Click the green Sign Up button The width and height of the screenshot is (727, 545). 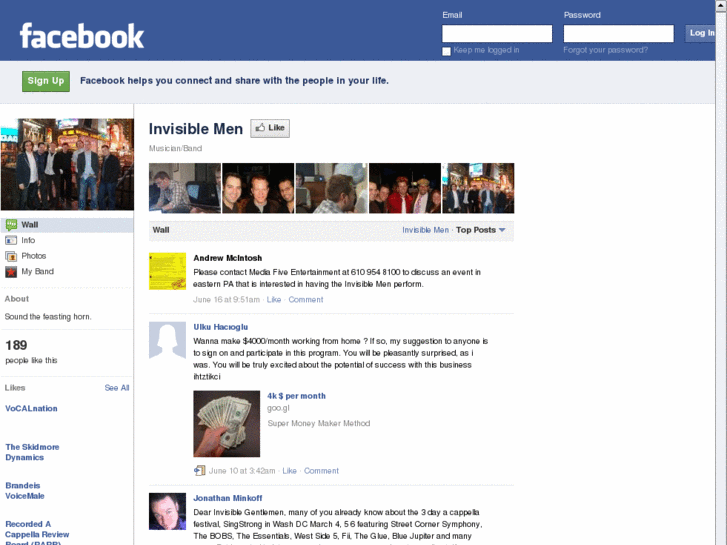click(x=46, y=81)
